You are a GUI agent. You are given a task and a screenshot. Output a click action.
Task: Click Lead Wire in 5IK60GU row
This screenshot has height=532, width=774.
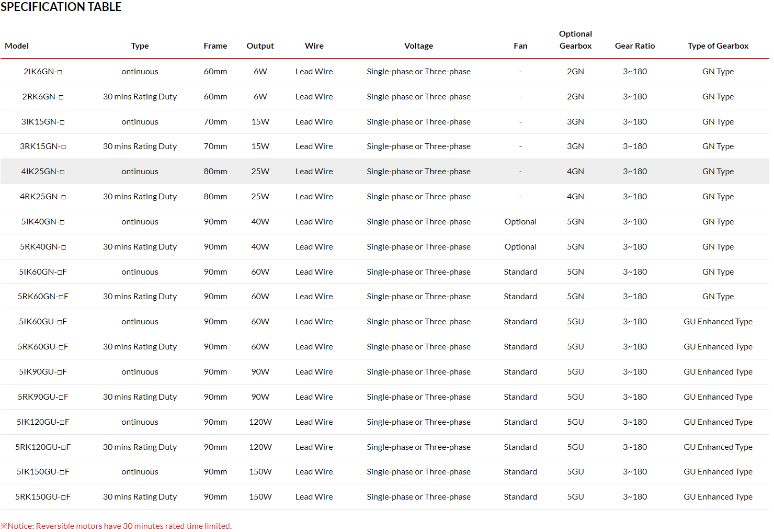tap(314, 322)
